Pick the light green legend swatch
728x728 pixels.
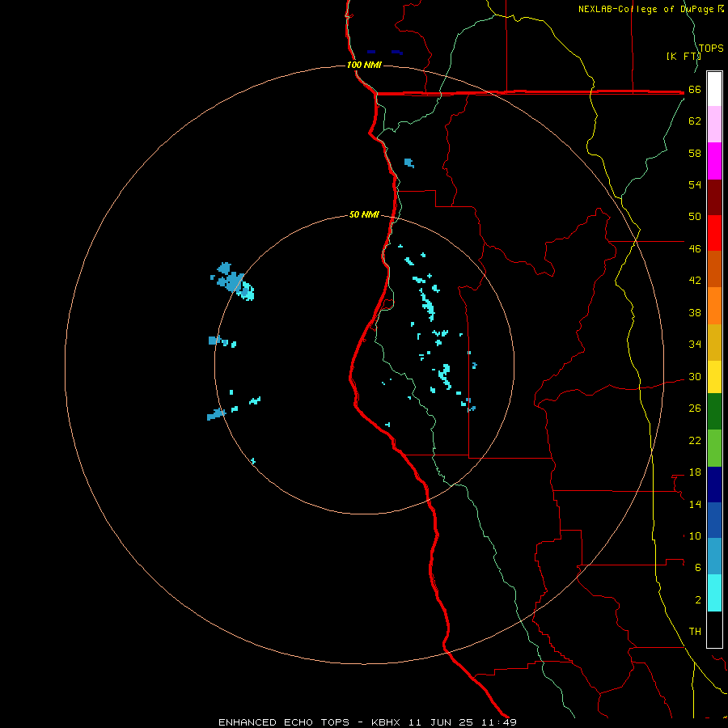click(x=714, y=447)
